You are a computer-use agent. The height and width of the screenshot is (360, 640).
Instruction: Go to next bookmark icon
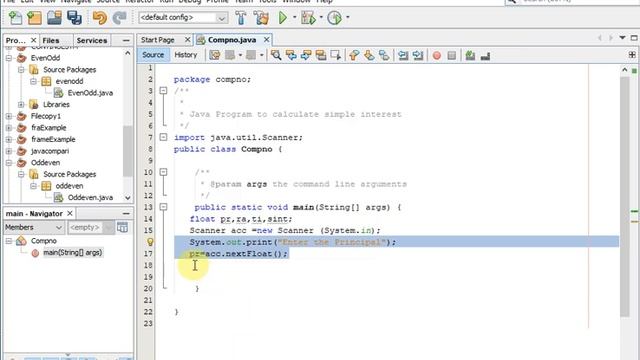(369, 55)
